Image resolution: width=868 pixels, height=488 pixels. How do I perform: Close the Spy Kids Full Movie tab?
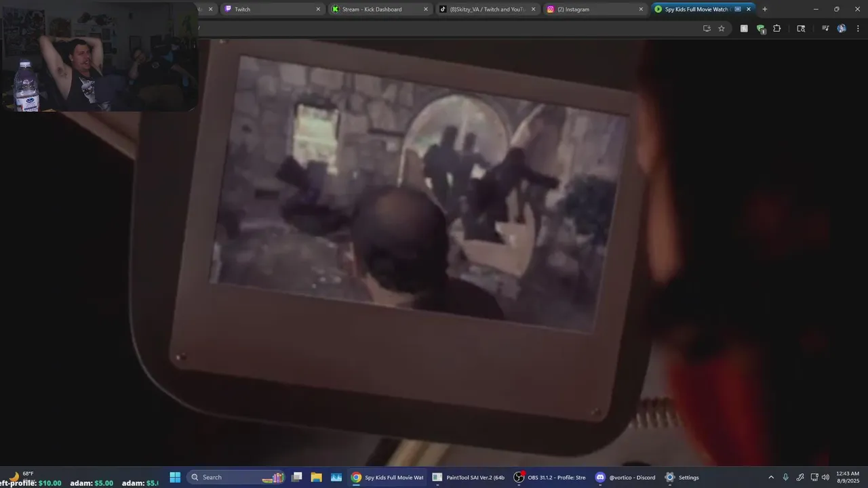749,9
